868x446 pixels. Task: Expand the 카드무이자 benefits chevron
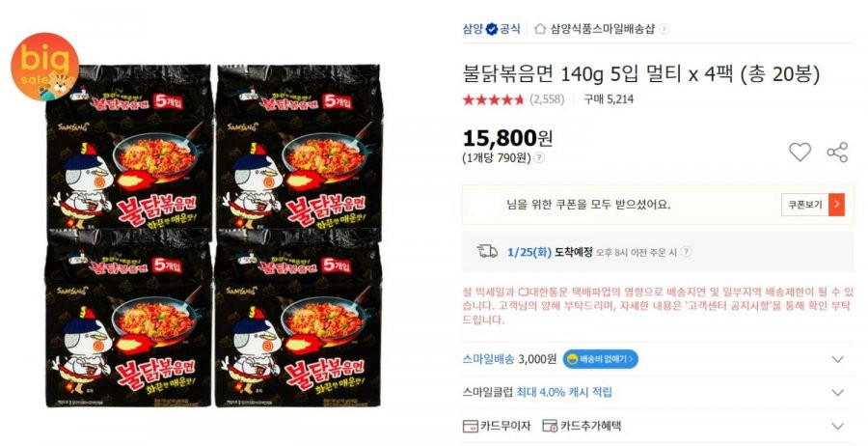click(837, 426)
